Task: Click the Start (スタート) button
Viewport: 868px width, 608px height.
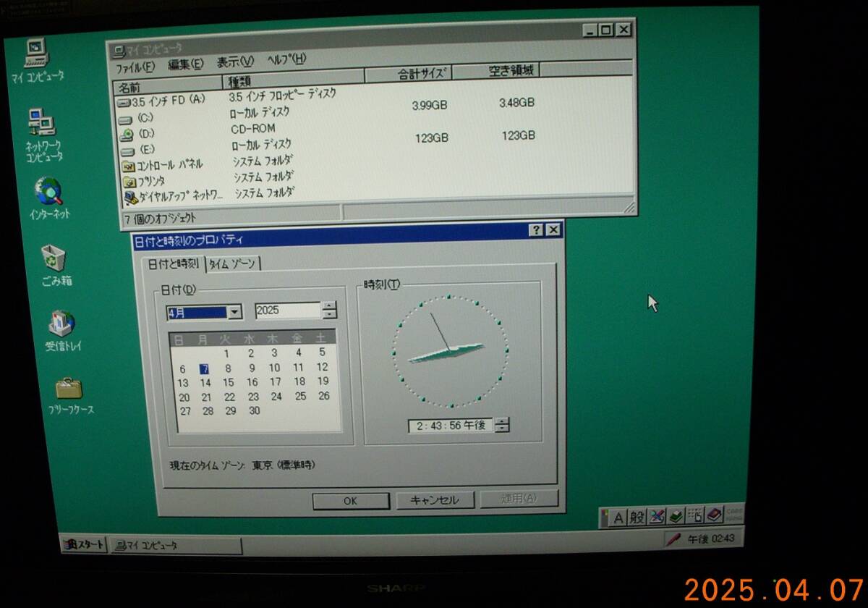Action: (x=84, y=545)
